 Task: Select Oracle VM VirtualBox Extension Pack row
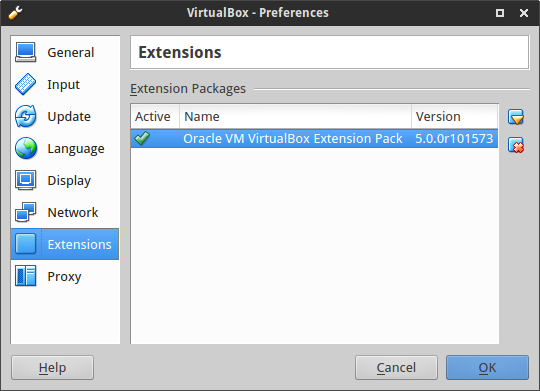tap(314, 138)
